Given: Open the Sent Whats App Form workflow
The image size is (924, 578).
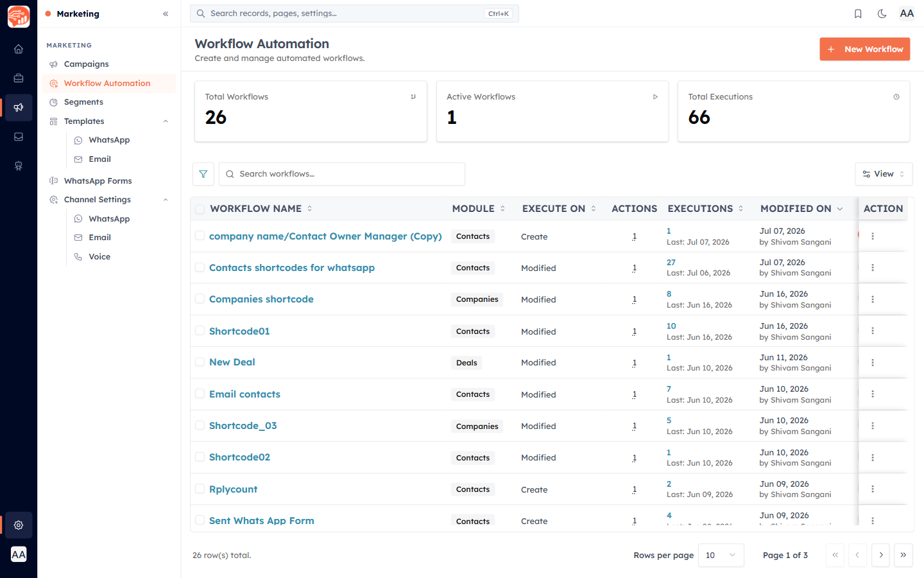Looking at the screenshot, I should 262,521.
